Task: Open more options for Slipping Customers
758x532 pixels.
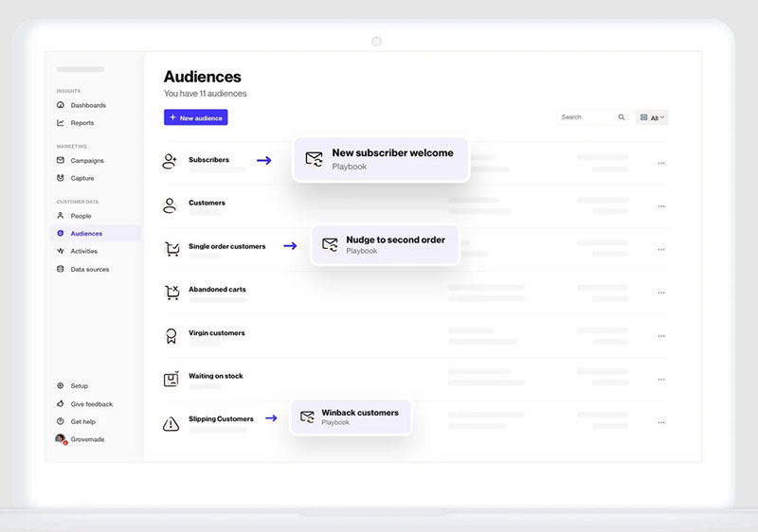Action: (661, 422)
